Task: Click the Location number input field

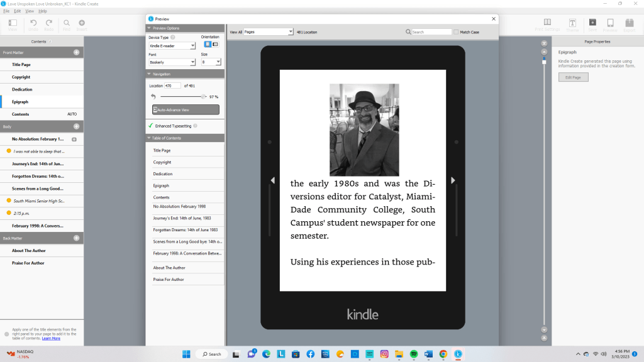Action: pos(173,85)
